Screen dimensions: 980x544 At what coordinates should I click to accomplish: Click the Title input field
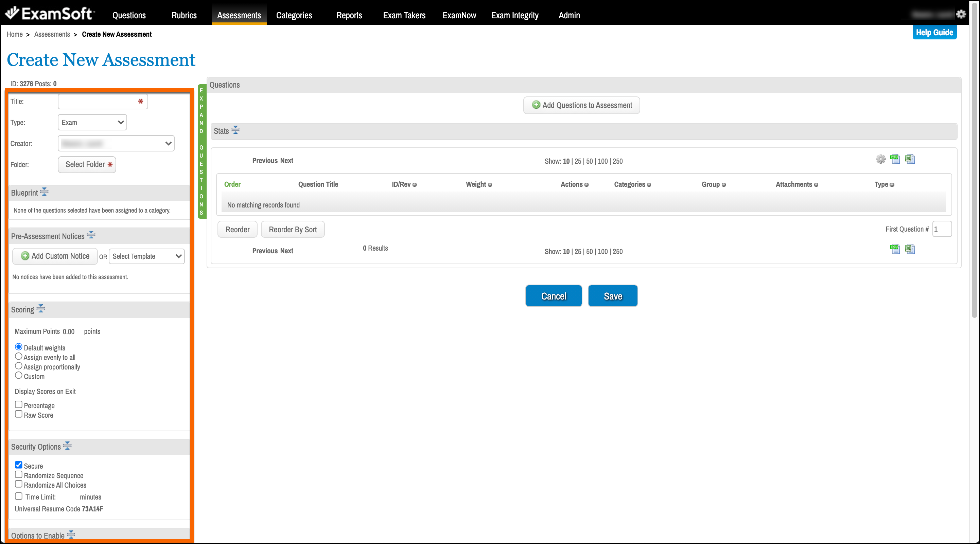(103, 102)
